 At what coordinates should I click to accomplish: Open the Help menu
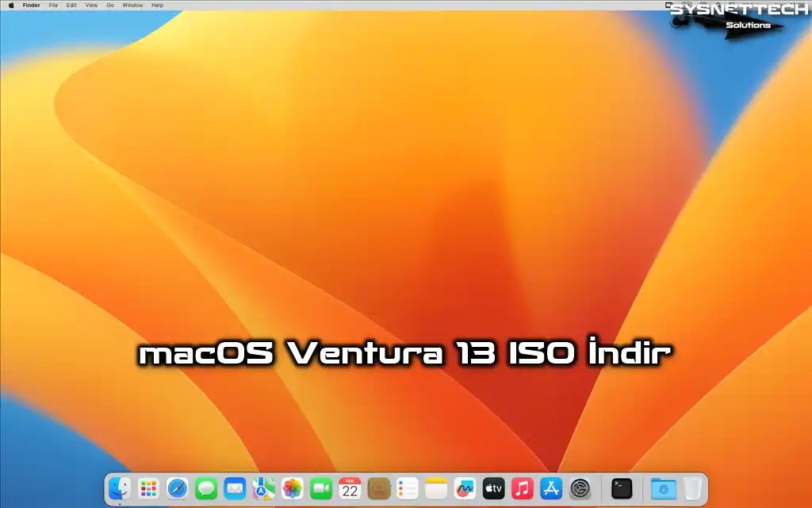[x=158, y=6]
